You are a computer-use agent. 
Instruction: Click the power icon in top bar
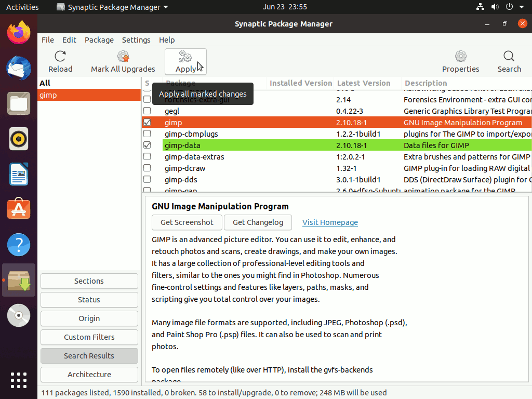click(509, 7)
